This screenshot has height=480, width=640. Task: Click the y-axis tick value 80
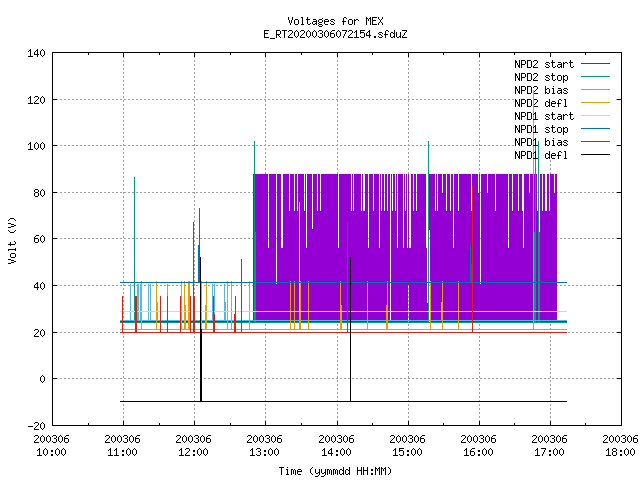click(x=40, y=193)
